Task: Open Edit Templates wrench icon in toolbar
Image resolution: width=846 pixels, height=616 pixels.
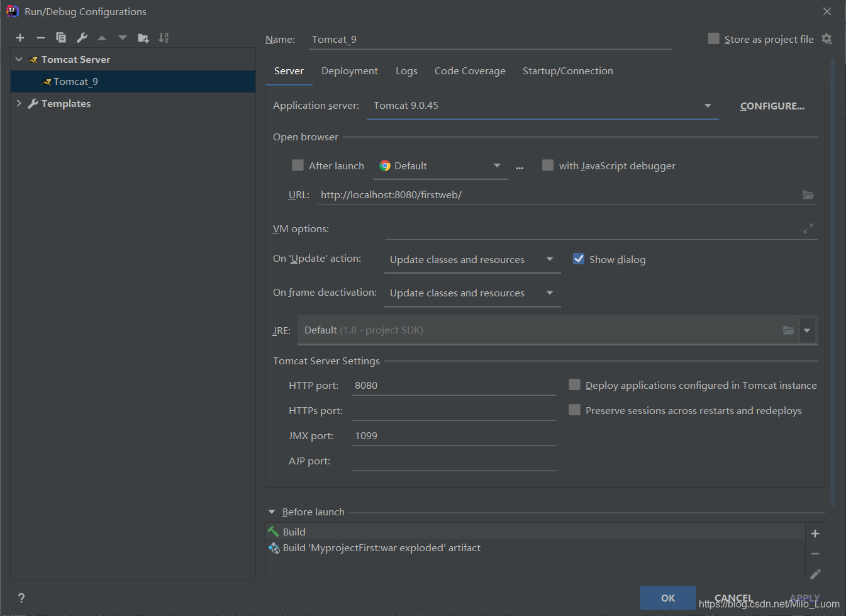Action: coord(82,38)
